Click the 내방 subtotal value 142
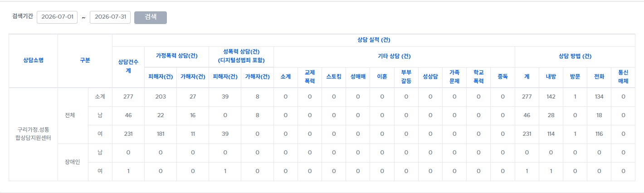The height and width of the screenshot is (193, 644). 551,97
